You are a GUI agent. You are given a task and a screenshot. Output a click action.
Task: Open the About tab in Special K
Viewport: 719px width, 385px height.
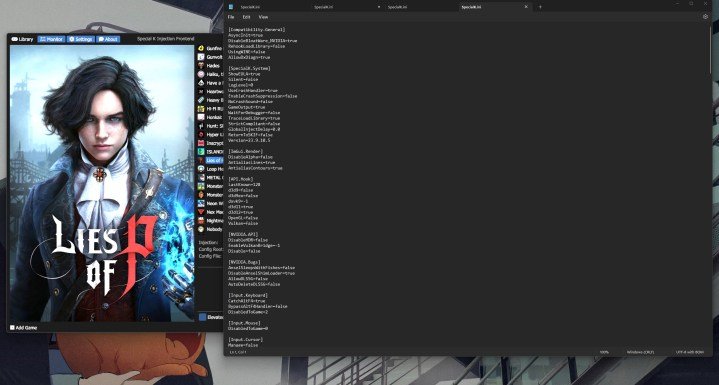(x=108, y=39)
